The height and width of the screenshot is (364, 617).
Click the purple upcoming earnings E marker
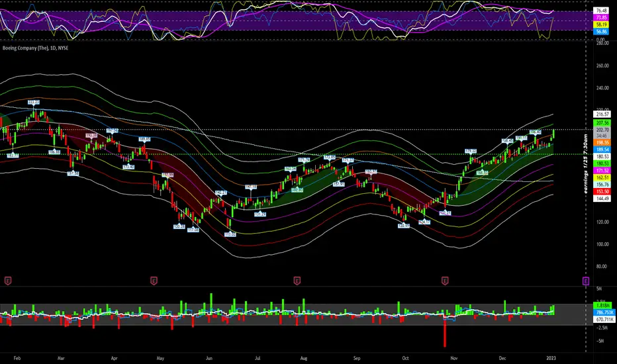(x=586, y=281)
